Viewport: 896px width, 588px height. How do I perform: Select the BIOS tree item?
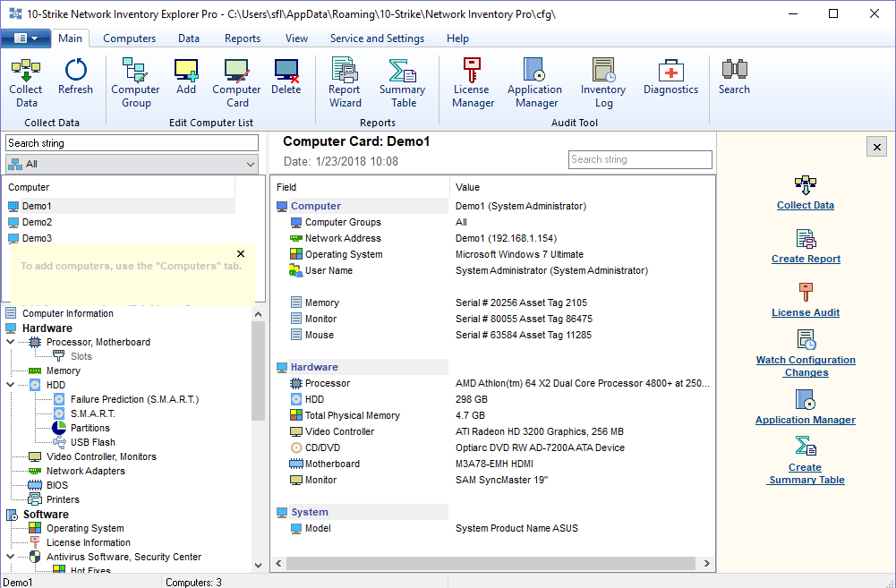pyautogui.click(x=57, y=484)
